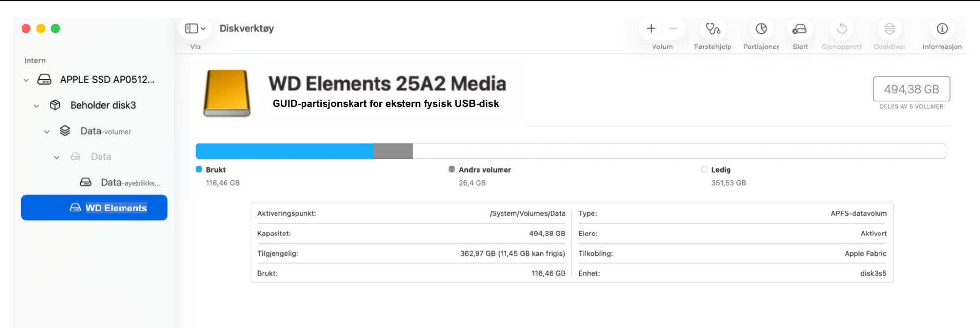Click the Tilgjengelig 362,97 GB value
This screenshot has height=328, width=980.
512,254
